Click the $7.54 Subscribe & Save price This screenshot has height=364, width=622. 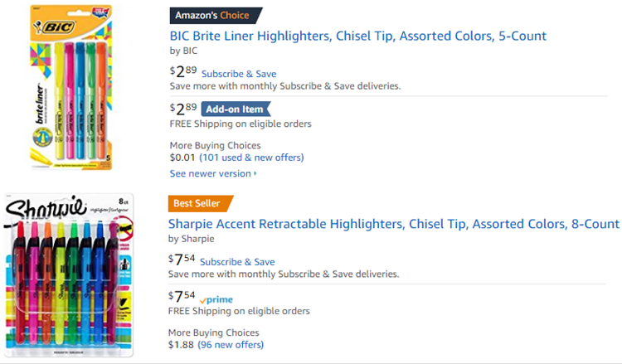(182, 260)
